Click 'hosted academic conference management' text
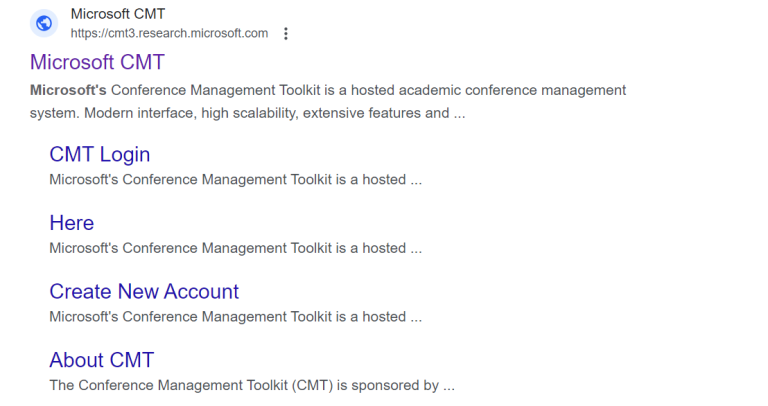Screen dimensions: 768x406 point(490,90)
